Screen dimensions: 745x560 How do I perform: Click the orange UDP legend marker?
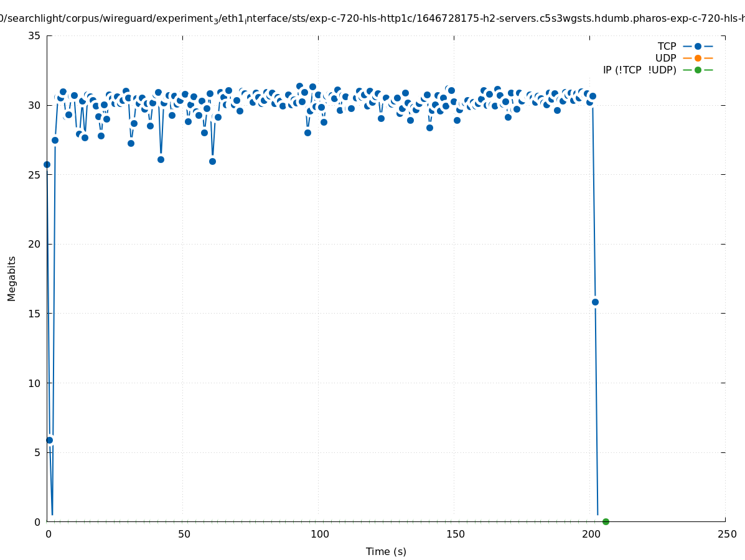pos(698,58)
